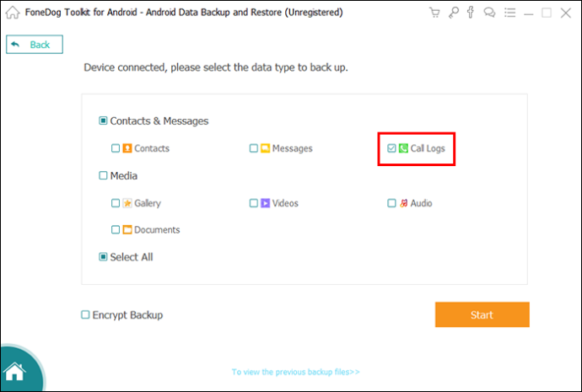Click the Facebook icon in title bar
The width and height of the screenshot is (582, 392).
click(x=471, y=13)
